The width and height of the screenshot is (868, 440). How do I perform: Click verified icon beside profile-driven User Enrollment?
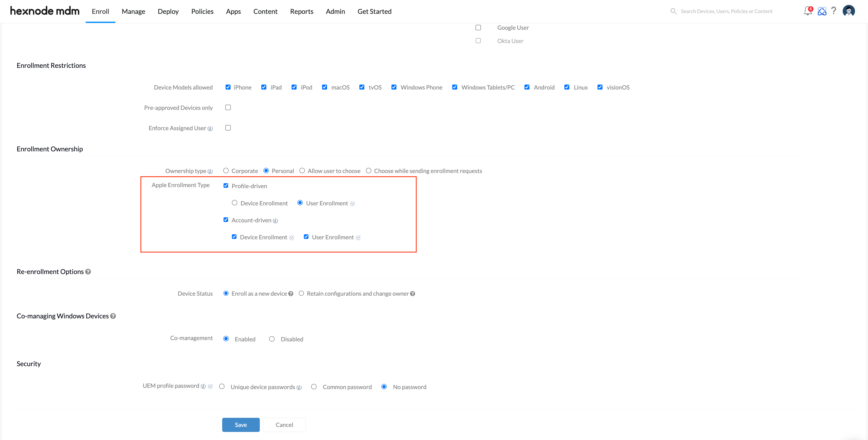(352, 204)
